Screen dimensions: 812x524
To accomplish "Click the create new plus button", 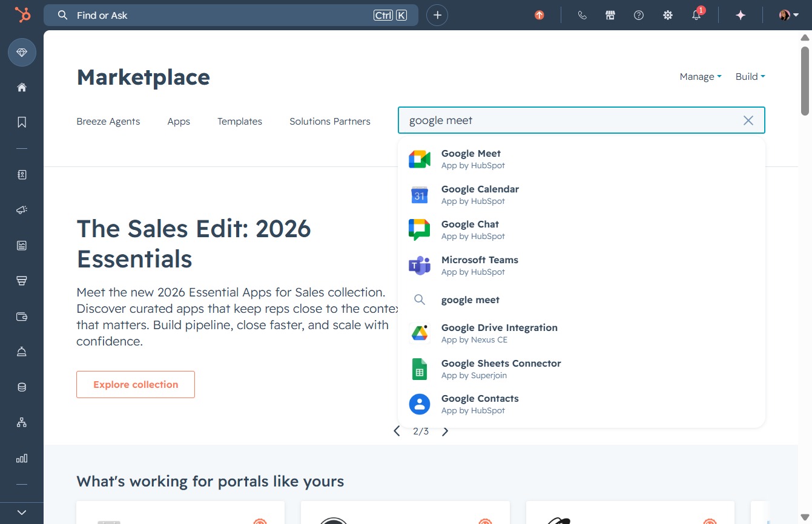I will coord(437,15).
